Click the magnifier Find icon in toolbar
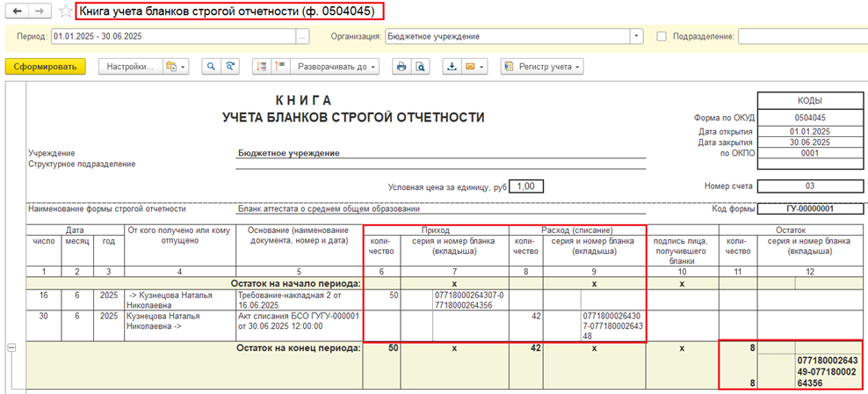The height and width of the screenshot is (394, 868). [211, 67]
